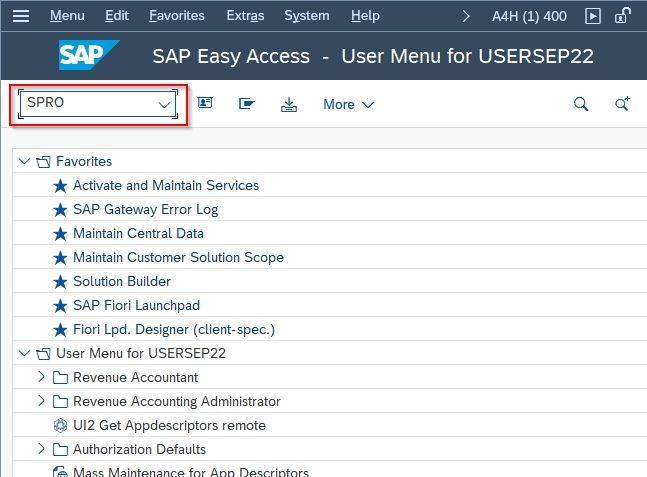Expand the header overflow chevron
This screenshot has width=647, height=477.
pos(466,16)
